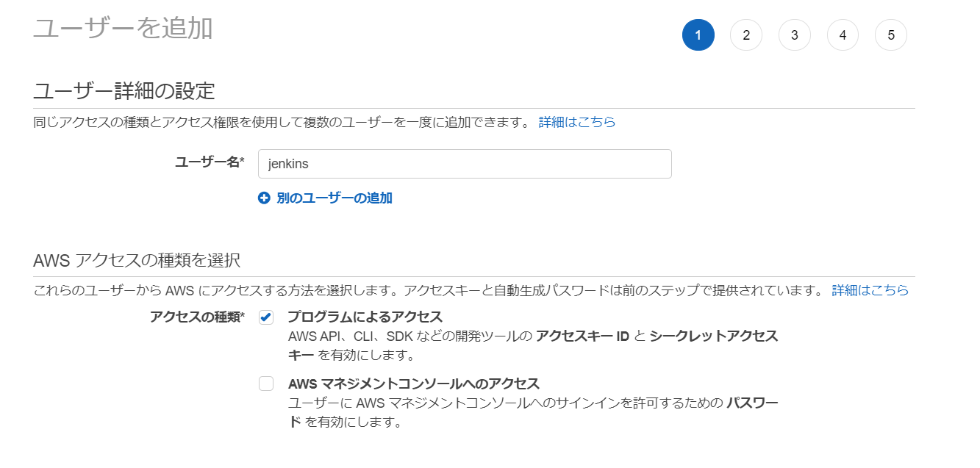The width and height of the screenshot is (980, 468).
Task: Click the アクセスキー ID bold text in the description
Action: coord(582,336)
